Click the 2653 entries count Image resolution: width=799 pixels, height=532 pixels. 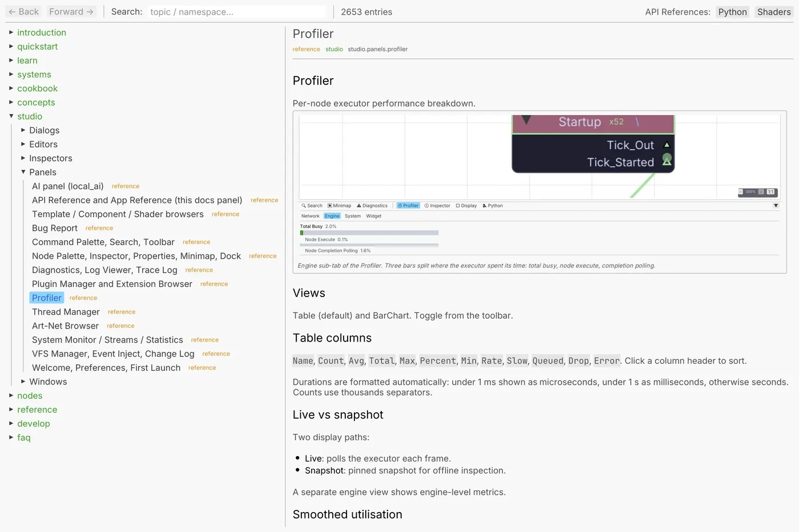pyautogui.click(x=366, y=12)
